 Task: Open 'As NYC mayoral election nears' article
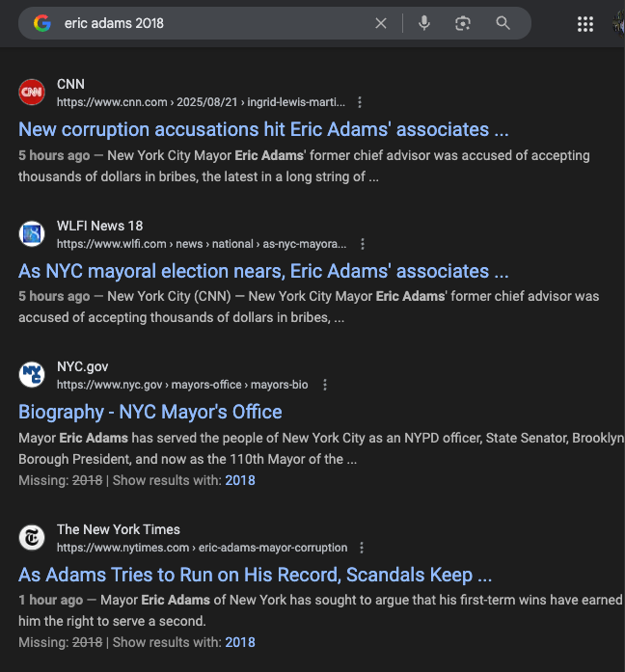[x=263, y=271]
